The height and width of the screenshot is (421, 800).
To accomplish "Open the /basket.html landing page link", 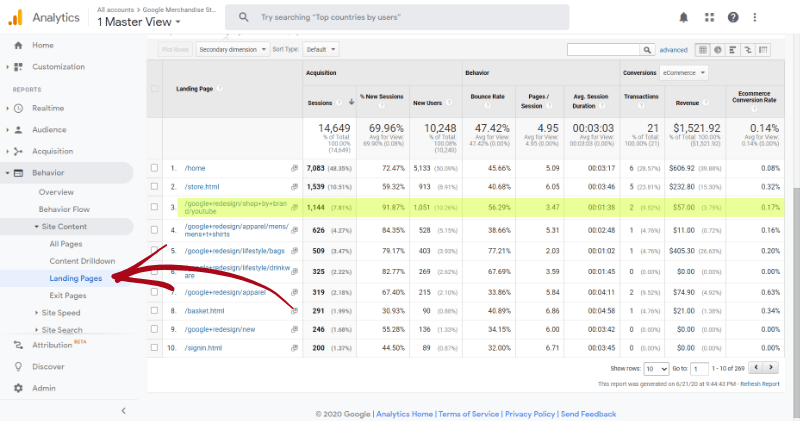I will pos(205,311).
